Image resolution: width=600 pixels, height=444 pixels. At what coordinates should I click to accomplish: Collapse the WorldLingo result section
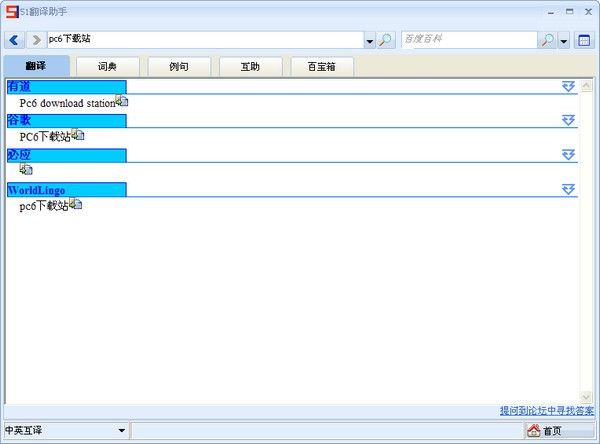[569, 189]
